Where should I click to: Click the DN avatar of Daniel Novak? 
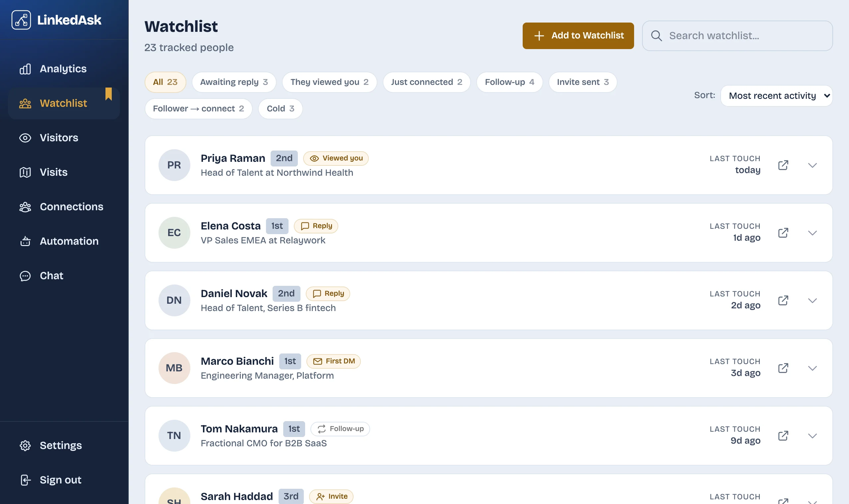tap(174, 300)
